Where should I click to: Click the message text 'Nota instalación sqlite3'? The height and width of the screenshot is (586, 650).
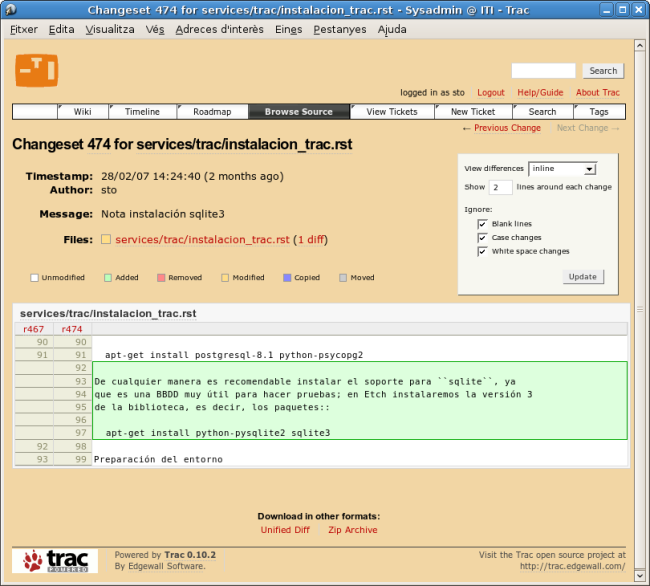(x=163, y=214)
